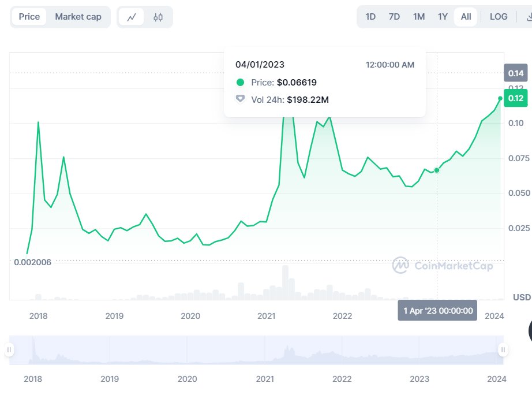Screen dimensions: 532x398
Task: Click the 0.075 axis label
Action: tap(519, 158)
